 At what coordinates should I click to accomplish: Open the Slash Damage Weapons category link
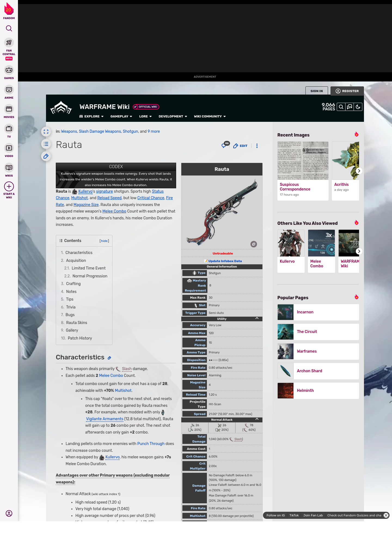pyautogui.click(x=100, y=131)
